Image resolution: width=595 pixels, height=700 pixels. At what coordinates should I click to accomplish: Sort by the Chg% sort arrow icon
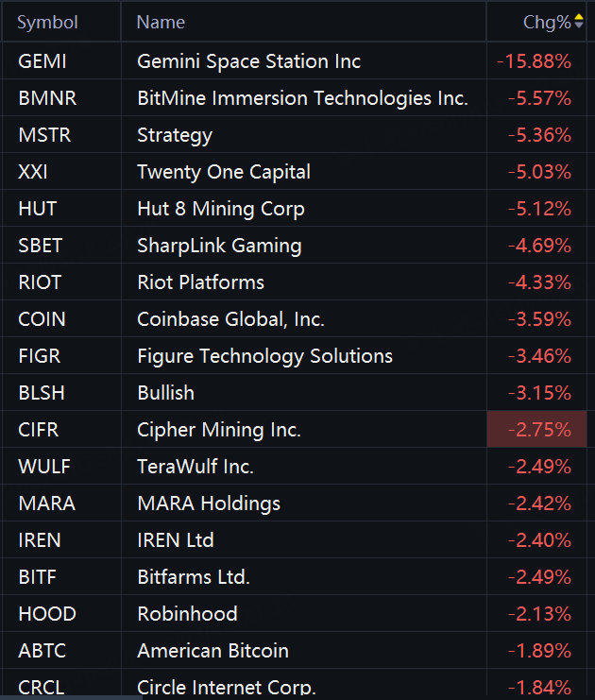pyautogui.click(x=579, y=22)
